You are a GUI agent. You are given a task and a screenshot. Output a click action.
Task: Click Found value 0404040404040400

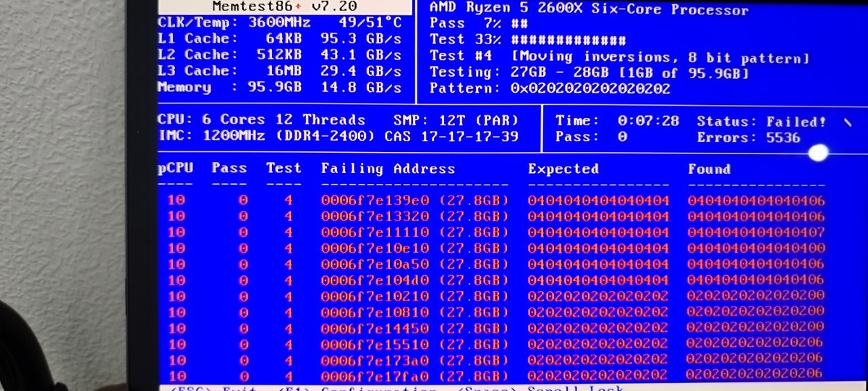(x=757, y=248)
